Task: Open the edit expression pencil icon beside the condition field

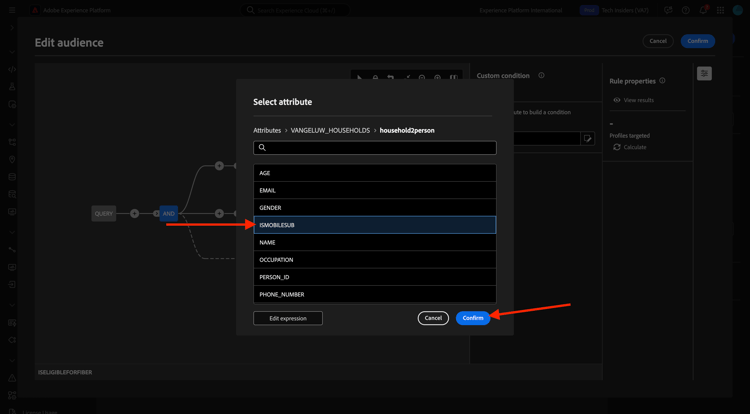Action: 587,139
